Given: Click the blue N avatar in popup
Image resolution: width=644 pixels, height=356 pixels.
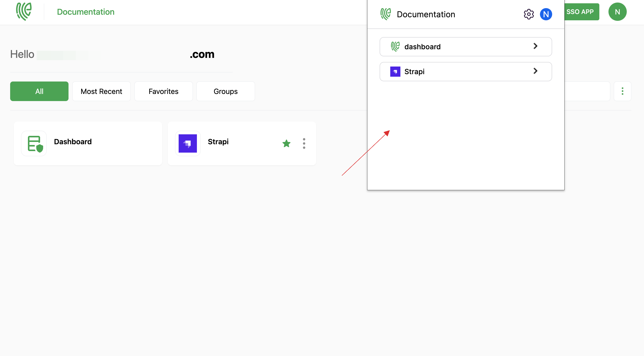Looking at the screenshot, I should pos(546,14).
